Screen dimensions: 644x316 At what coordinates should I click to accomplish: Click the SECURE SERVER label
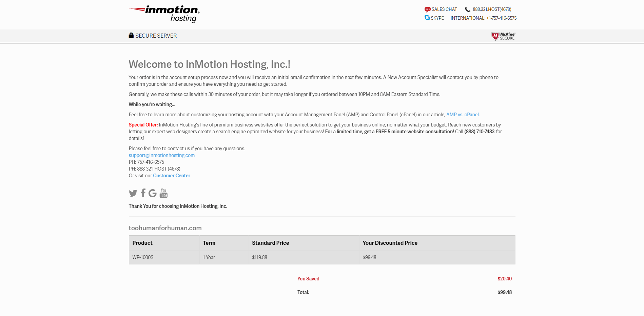pyautogui.click(x=156, y=36)
